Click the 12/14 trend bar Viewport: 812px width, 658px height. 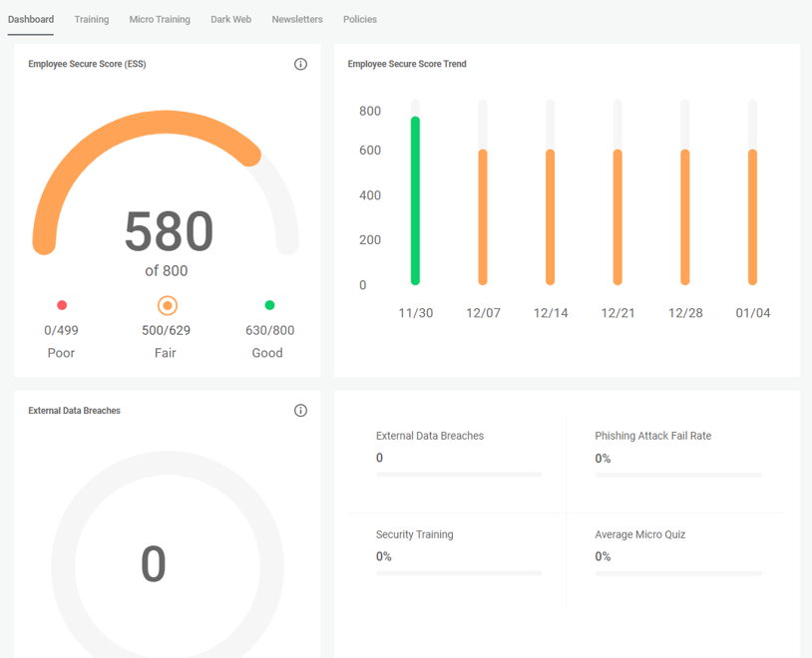click(x=550, y=217)
